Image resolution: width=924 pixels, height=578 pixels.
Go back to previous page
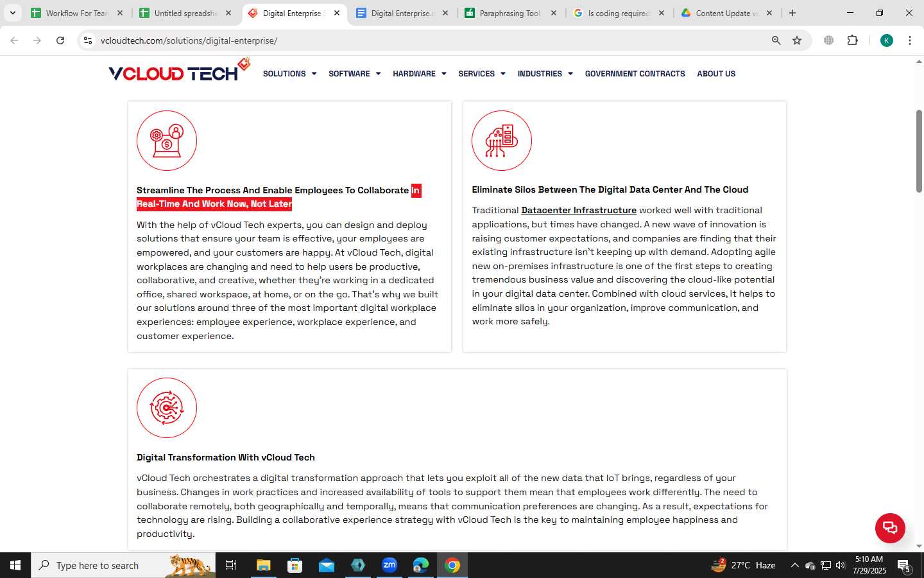14,40
